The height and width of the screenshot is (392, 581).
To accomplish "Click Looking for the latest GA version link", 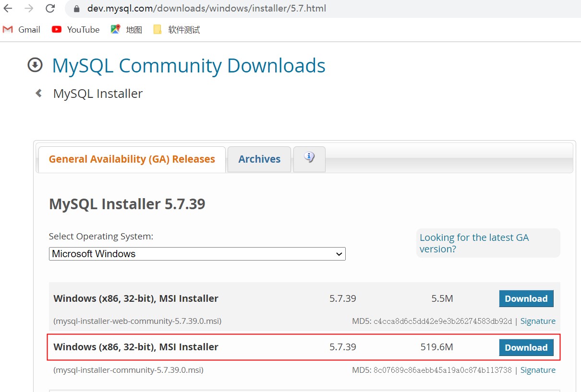I will click(474, 243).
